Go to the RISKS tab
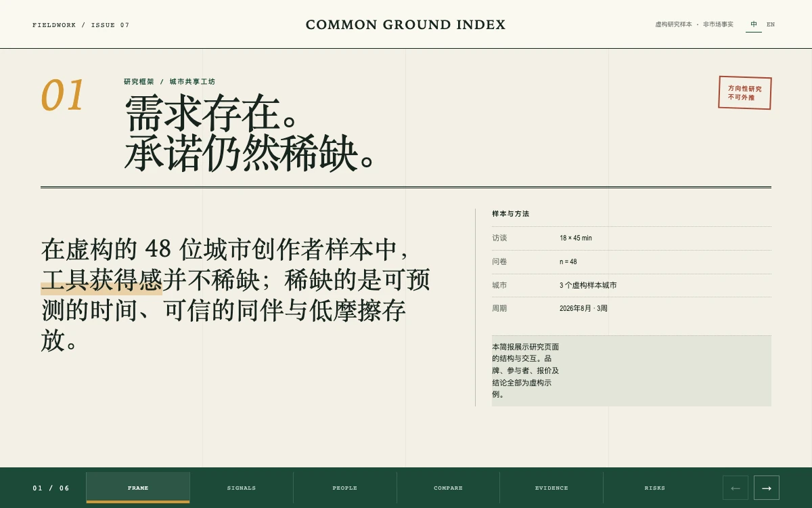 click(655, 488)
